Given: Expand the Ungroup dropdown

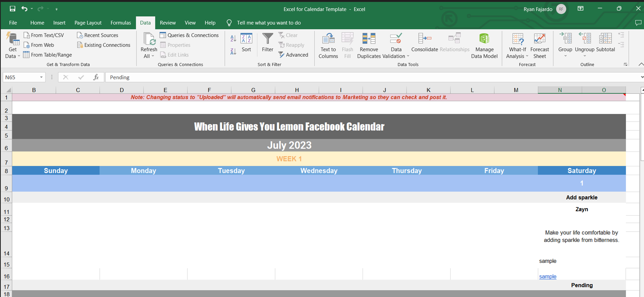Looking at the screenshot, I should tap(584, 56).
